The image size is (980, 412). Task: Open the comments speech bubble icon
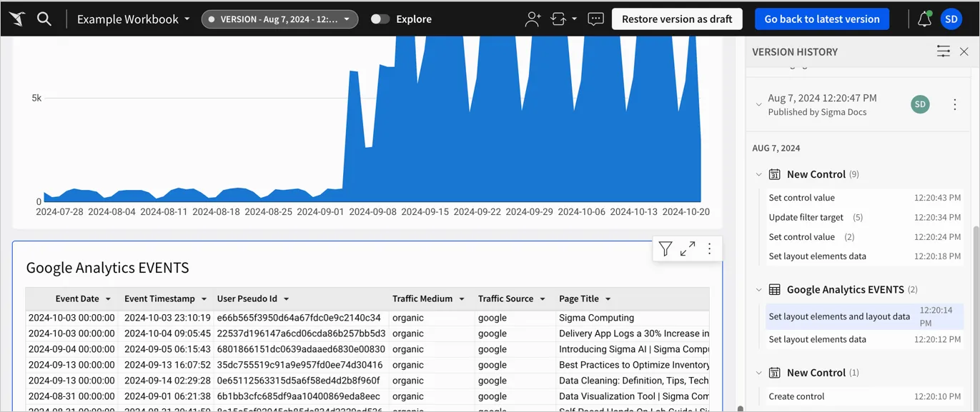coord(595,19)
